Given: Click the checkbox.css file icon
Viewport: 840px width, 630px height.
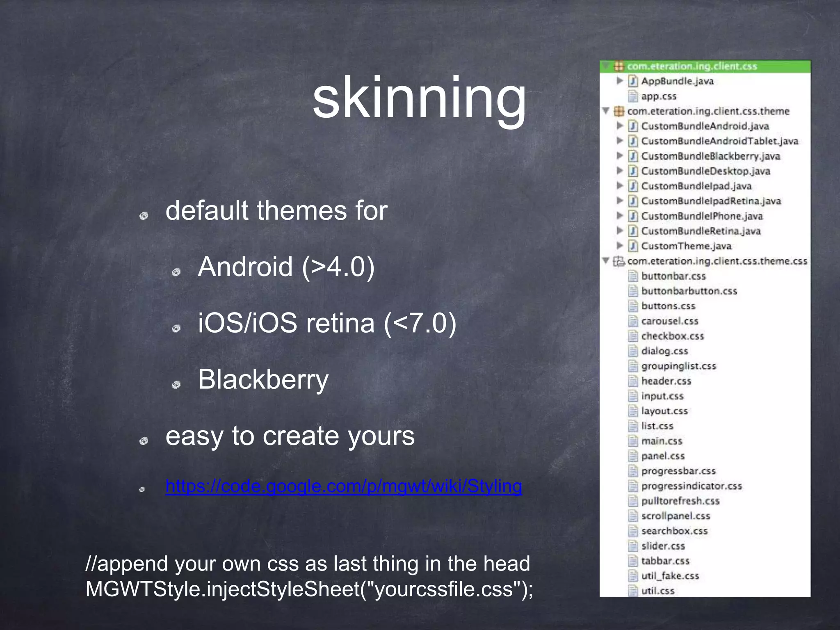Looking at the screenshot, I should coord(633,336).
